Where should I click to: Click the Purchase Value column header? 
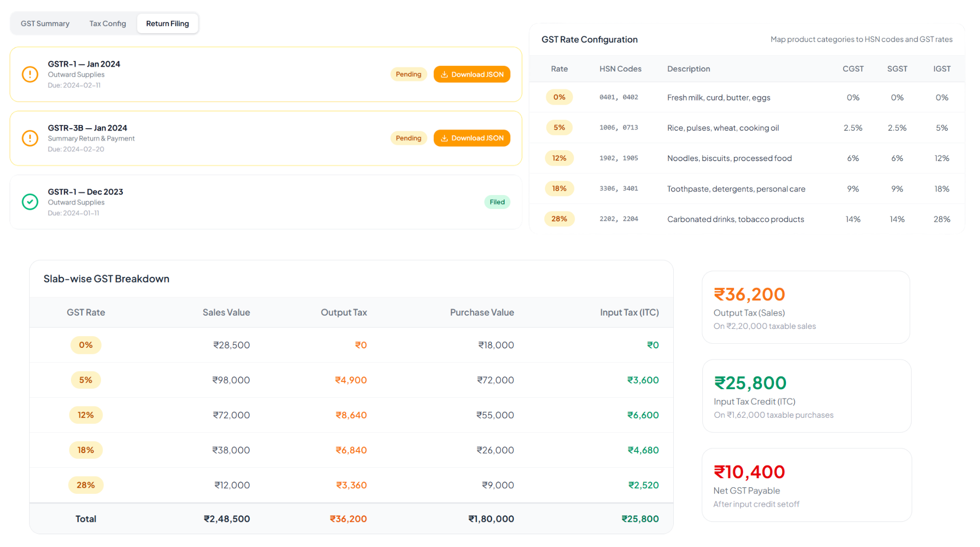(x=482, y=313)
